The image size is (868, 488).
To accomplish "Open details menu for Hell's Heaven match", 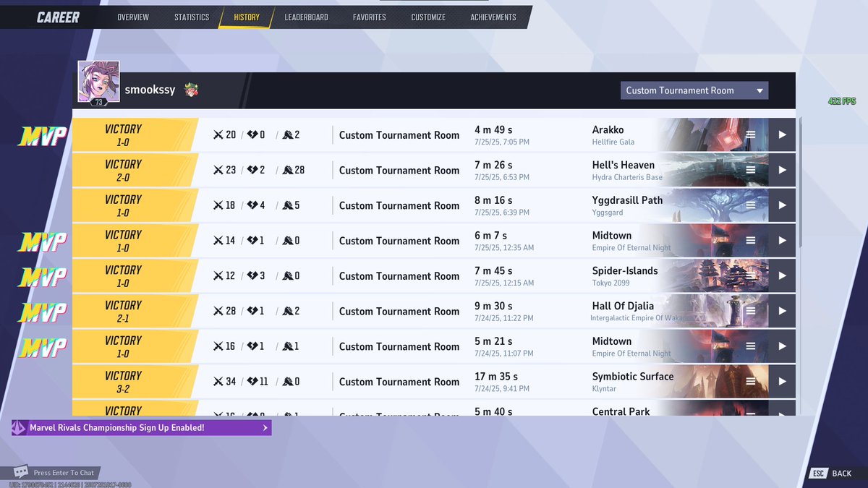I will point(751,170).
